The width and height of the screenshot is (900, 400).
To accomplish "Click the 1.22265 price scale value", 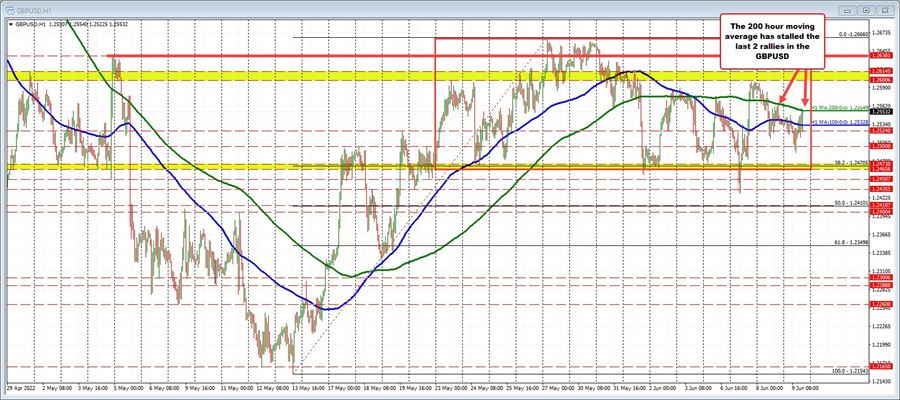I will point(882,326).
